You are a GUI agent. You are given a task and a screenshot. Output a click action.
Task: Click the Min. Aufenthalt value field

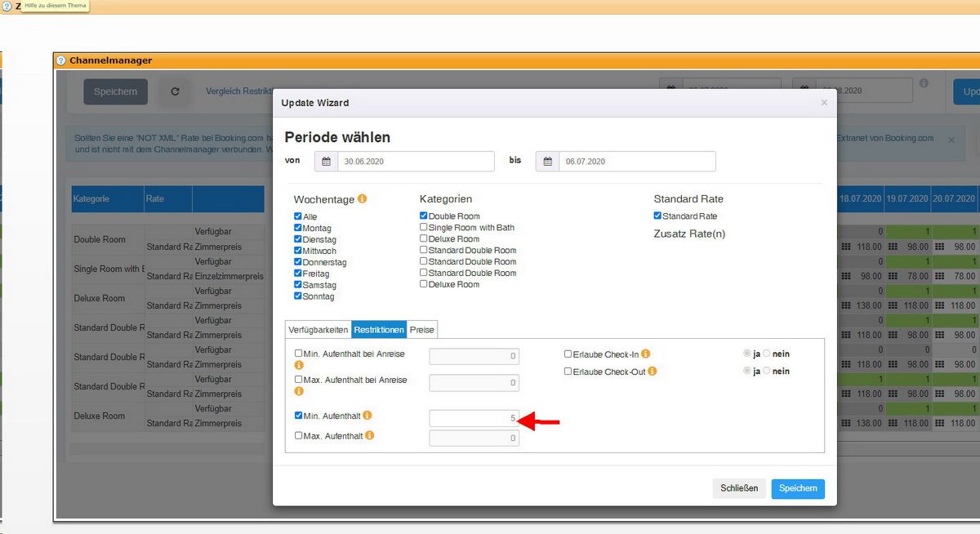coord(474,418)
